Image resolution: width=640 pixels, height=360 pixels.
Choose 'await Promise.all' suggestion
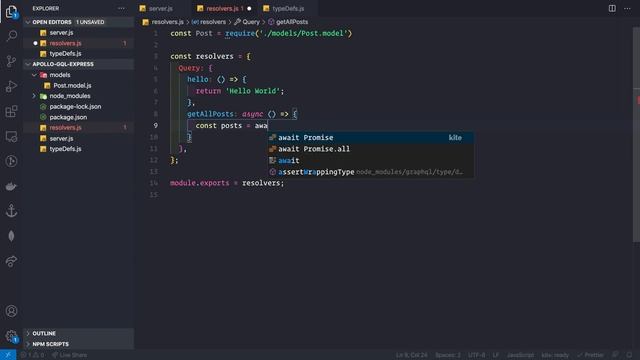tap(371, 149)
